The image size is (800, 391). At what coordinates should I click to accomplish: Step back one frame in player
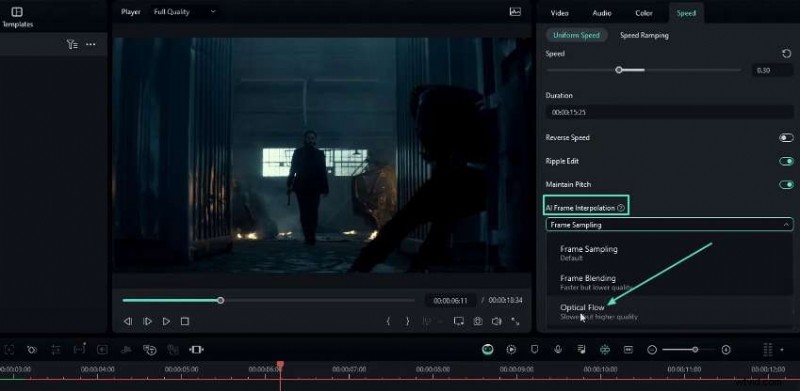click(x=128, y=322)
